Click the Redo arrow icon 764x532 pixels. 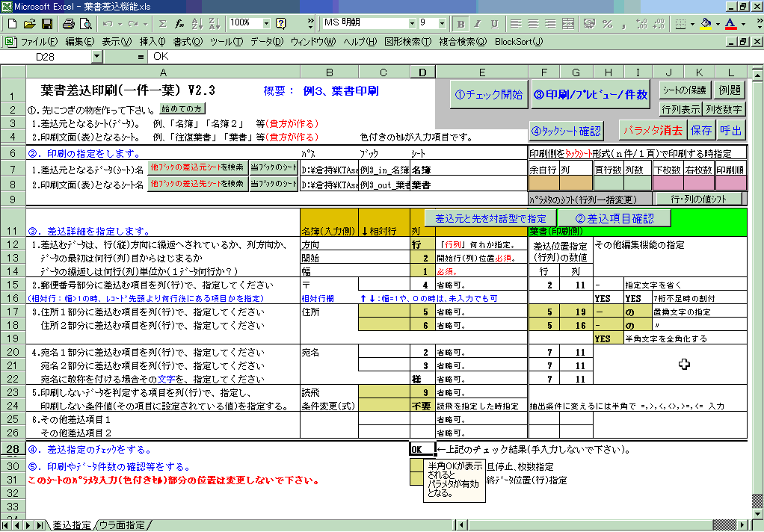tap(133, 23)
